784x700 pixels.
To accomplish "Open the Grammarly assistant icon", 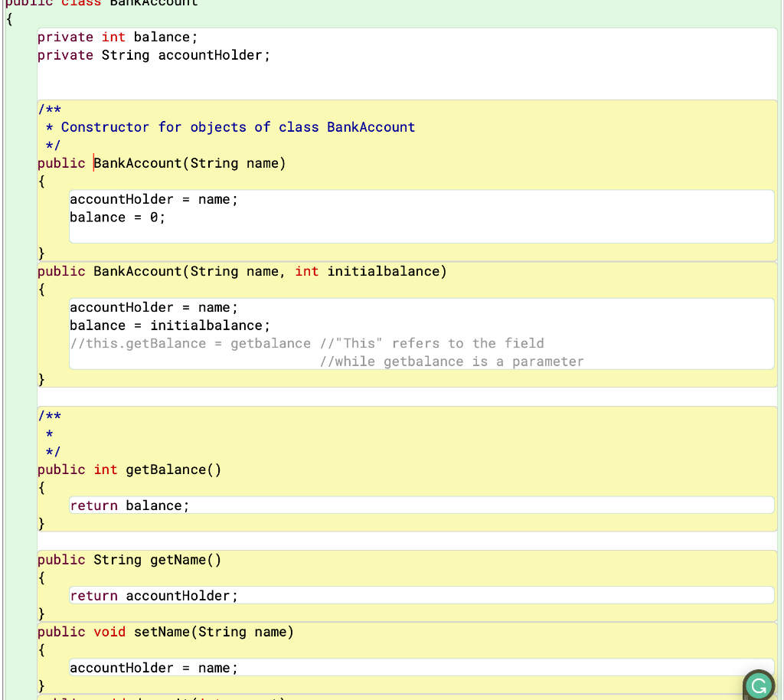I will click(758, 684).
